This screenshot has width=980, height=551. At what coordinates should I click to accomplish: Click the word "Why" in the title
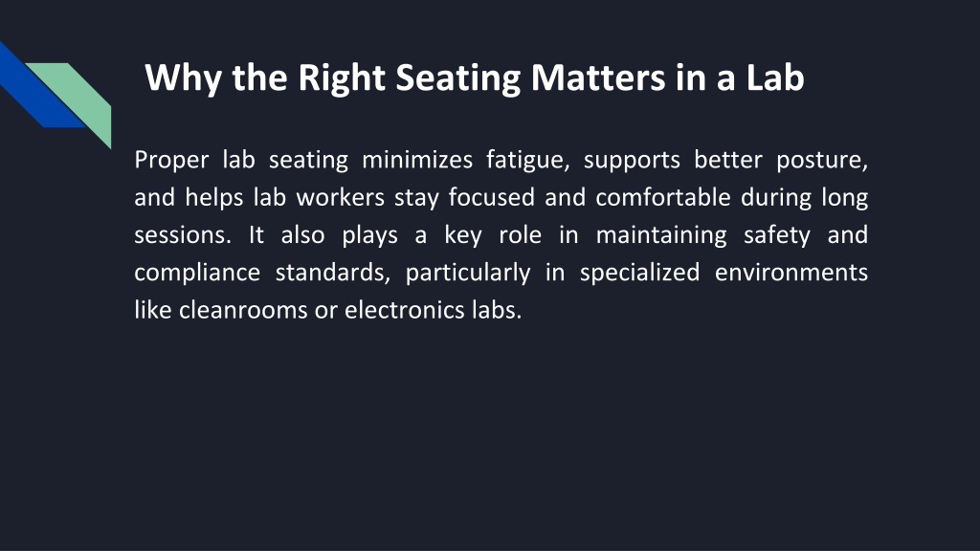183,78
